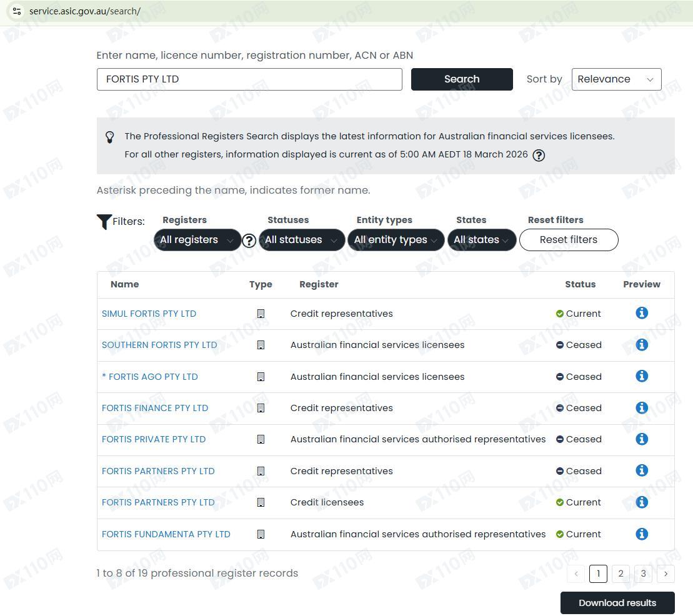Viewport: 693px width, 616px height.
Task: Open FORTIS FUNDAMENTA PTY LTD link
Action: (x=166, y=534)
